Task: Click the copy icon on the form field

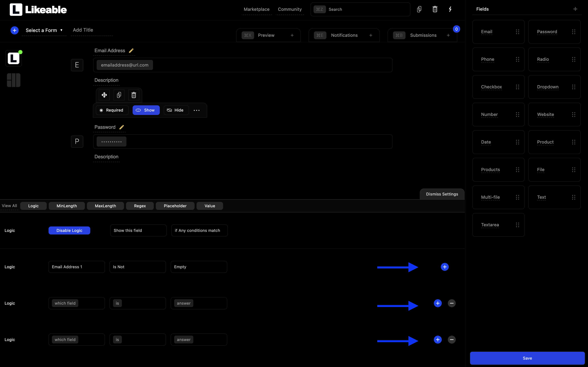Action: tap(119, 95)
